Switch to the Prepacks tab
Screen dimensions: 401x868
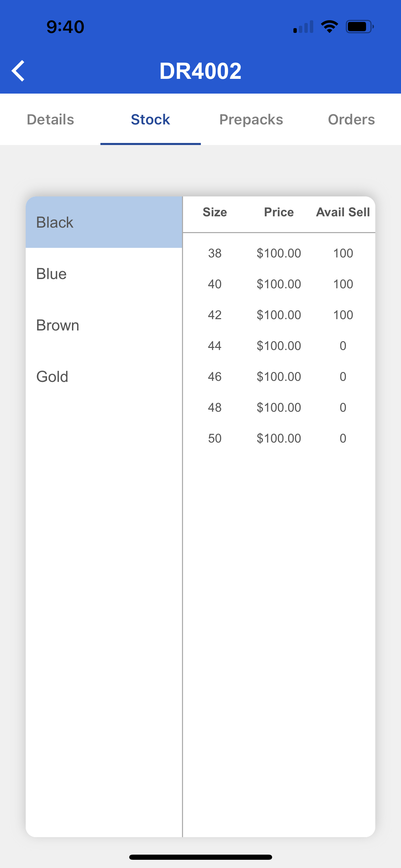[x=251, y=120]
